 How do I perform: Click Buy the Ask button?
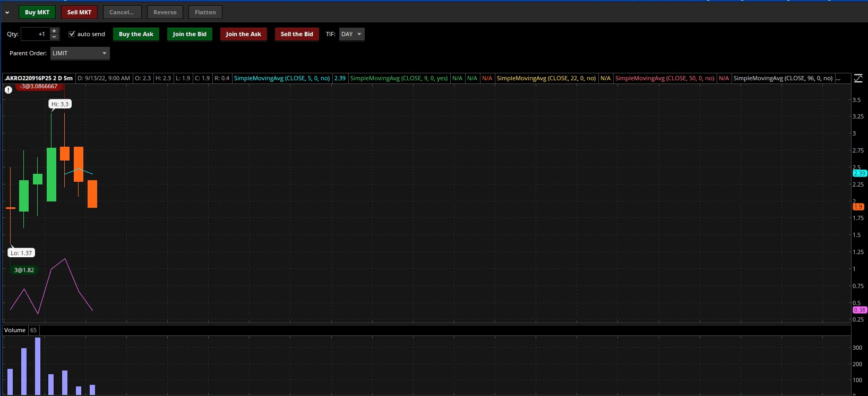(136, 34)
